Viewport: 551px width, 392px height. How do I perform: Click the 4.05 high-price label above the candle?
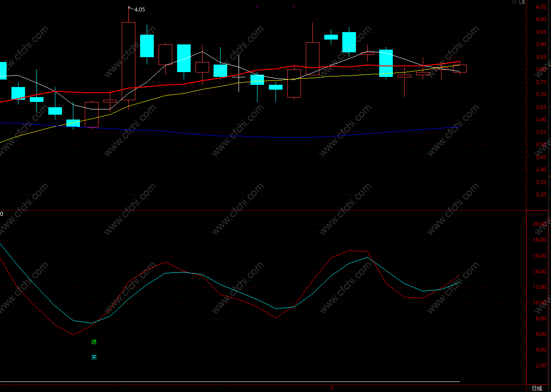coord(139,9)
